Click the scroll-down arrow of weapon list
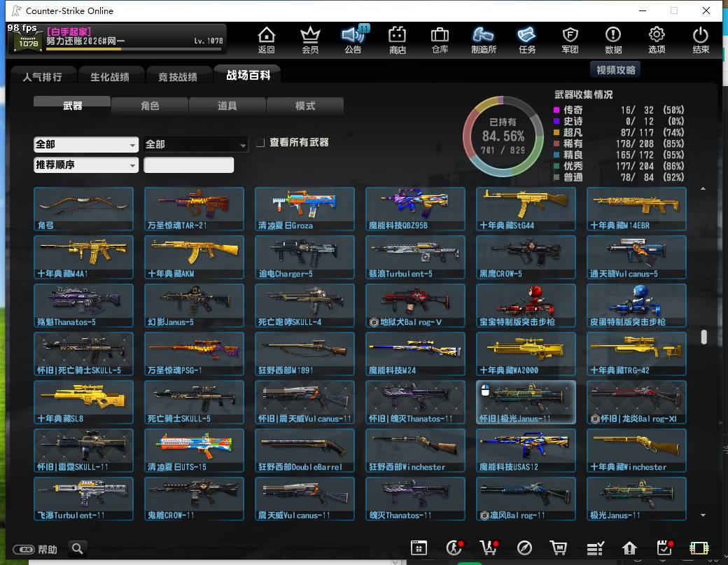The height and width of the screenshot is (565, 728). 703,515
